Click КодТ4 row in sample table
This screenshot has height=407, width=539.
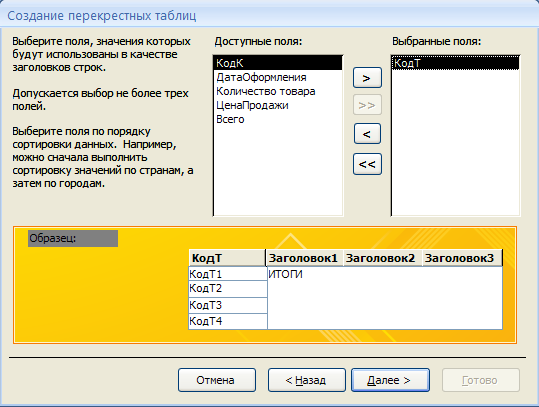point(228,321)
